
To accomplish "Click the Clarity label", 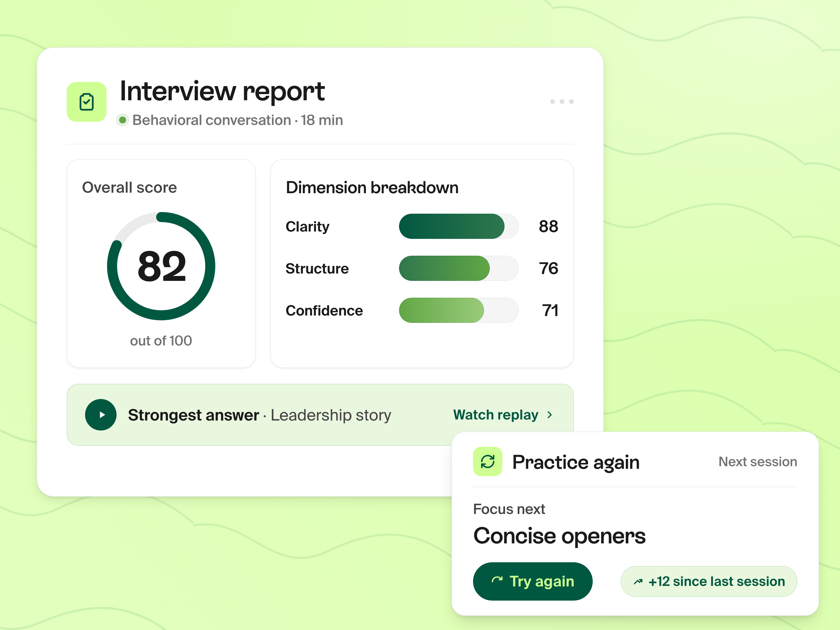I will [x=307, y=227].
